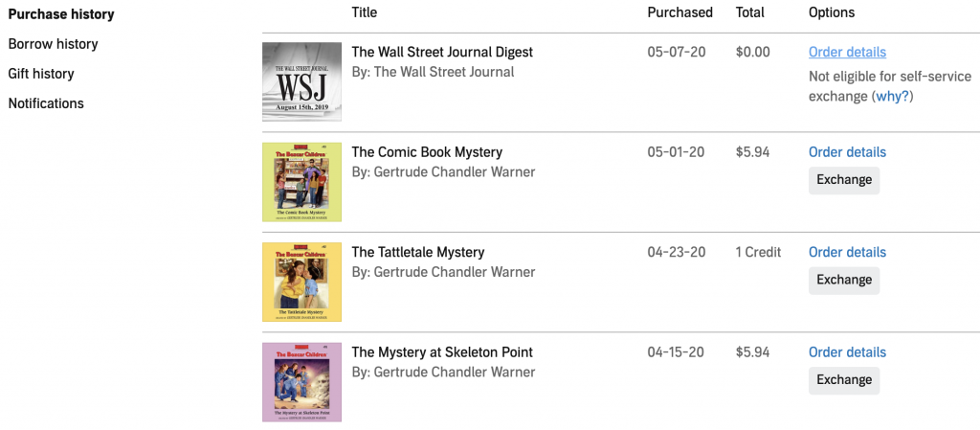Click The Tattletale Mystery title text
The width and height of the screenshot is (980, 430).
click(418, 252)
